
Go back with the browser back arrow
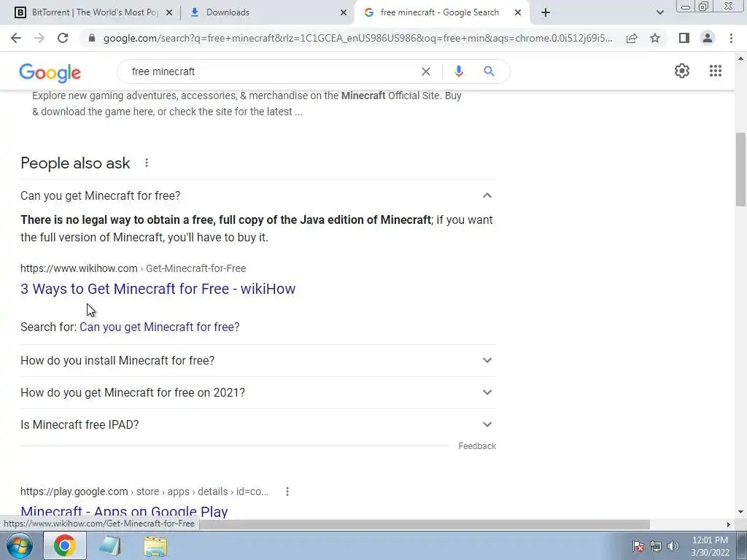tap(16, 38)
